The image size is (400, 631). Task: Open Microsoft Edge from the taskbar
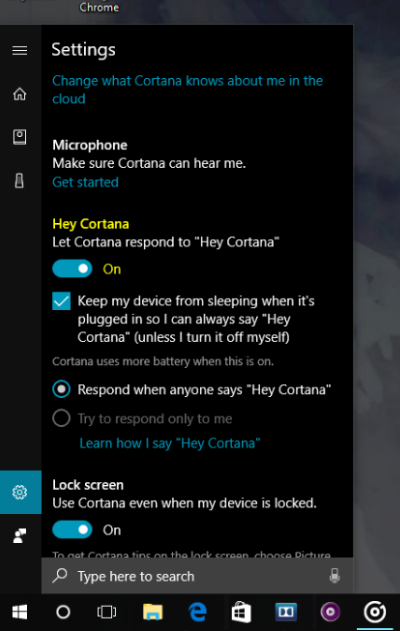pyautogui.click(x=198, y=612)
